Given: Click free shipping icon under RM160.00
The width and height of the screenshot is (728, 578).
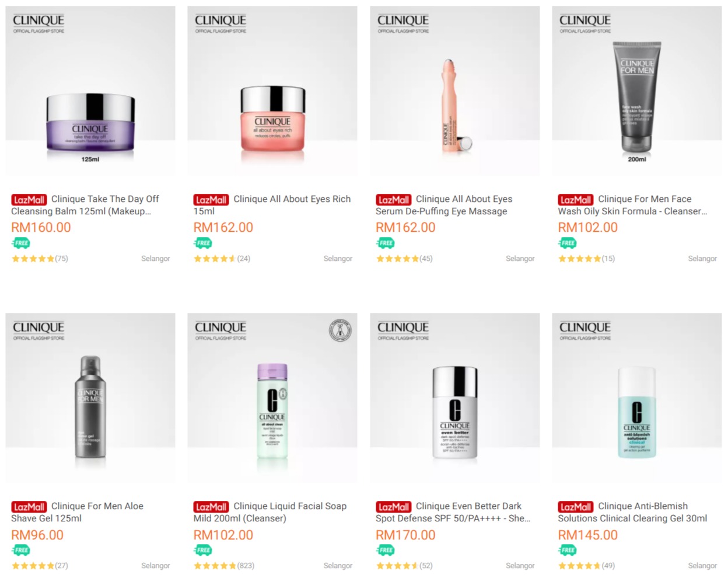Looking at the screenshot, I should coord(20,243).
